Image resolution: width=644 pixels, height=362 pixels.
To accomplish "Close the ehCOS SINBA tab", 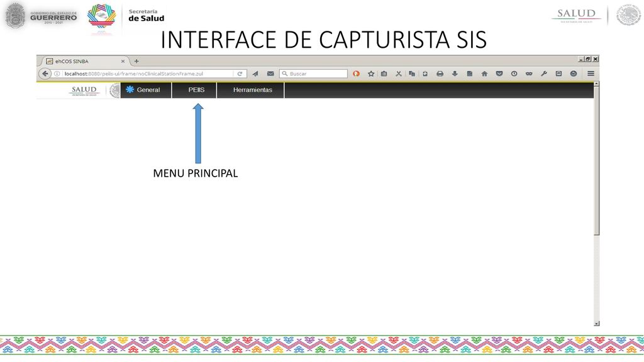I will tap(123, 61).
